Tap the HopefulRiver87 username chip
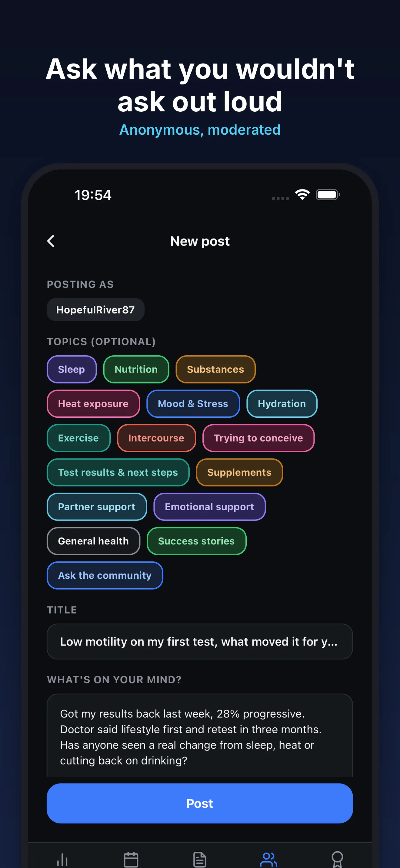The width and height of the screenshot is (400, 868). click(x=95, y=310)
